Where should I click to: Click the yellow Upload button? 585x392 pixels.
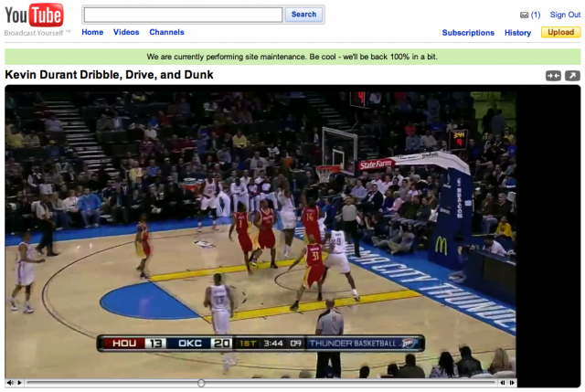click(x=560, y=33)
